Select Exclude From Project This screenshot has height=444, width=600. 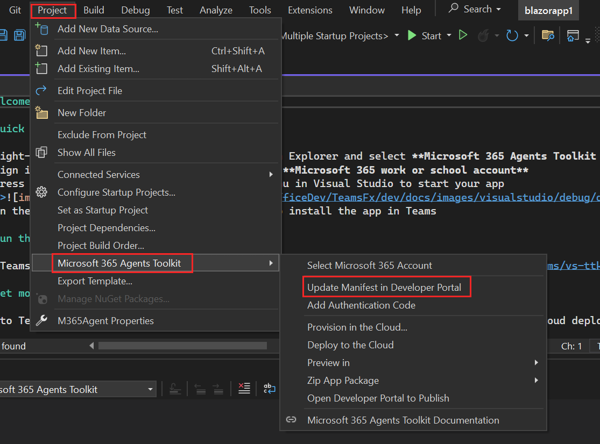click(x=157, y=135)
